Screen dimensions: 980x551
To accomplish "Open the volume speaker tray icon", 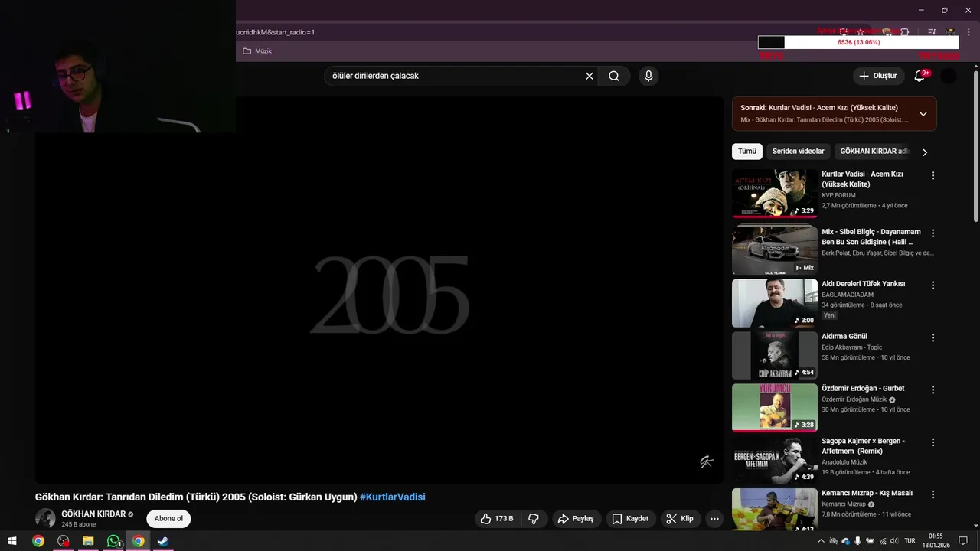I will [894, 541].
